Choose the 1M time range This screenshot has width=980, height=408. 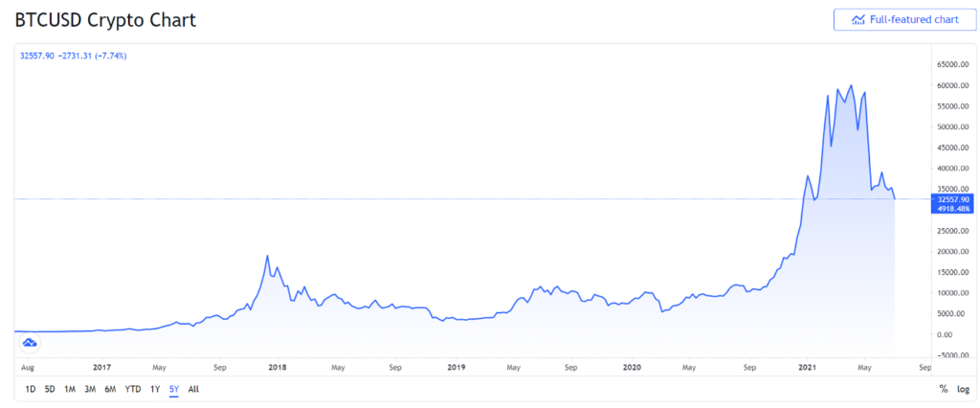coord(70,389)
